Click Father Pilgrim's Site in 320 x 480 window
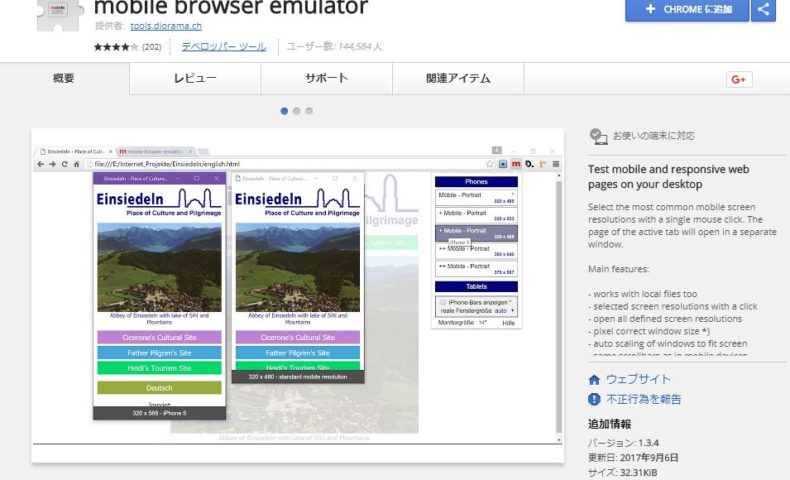790x480 pixels. point(298,353)
